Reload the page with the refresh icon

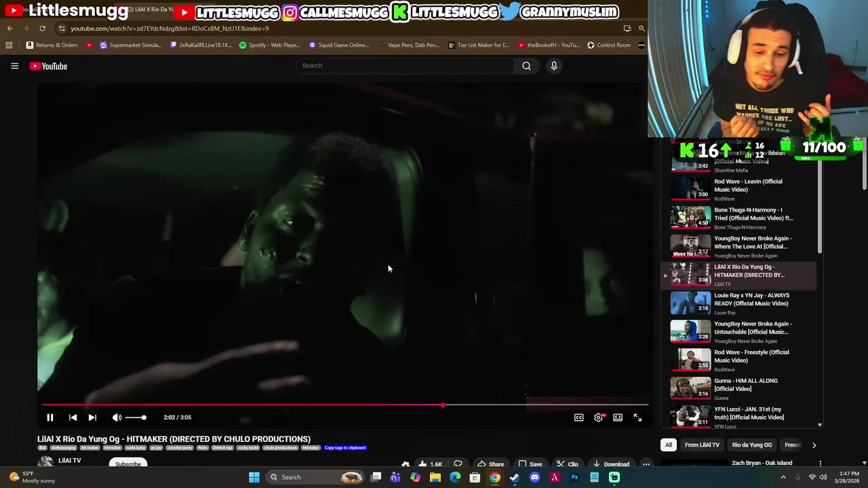42,28
